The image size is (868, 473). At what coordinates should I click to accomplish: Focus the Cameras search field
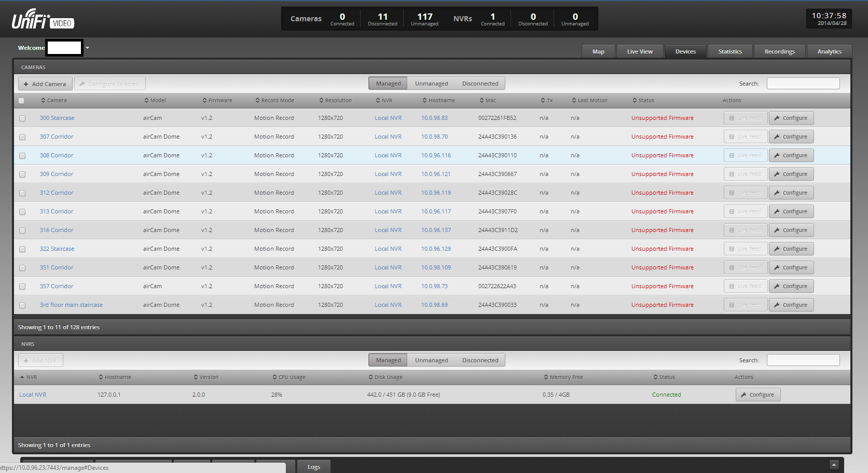pyautogui.click(x=803, y=84)
